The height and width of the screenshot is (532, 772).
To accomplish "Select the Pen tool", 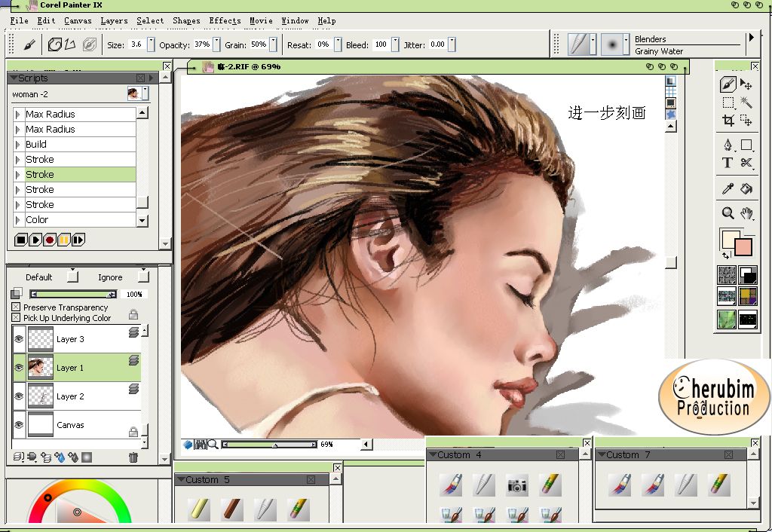I will click(728, 145).
